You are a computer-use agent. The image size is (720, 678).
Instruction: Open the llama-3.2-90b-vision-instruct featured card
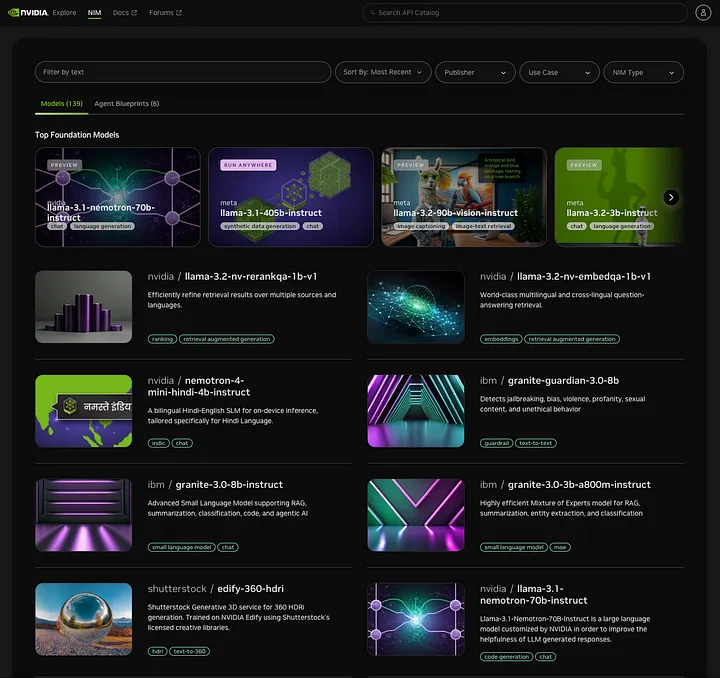tap(464, 197)
